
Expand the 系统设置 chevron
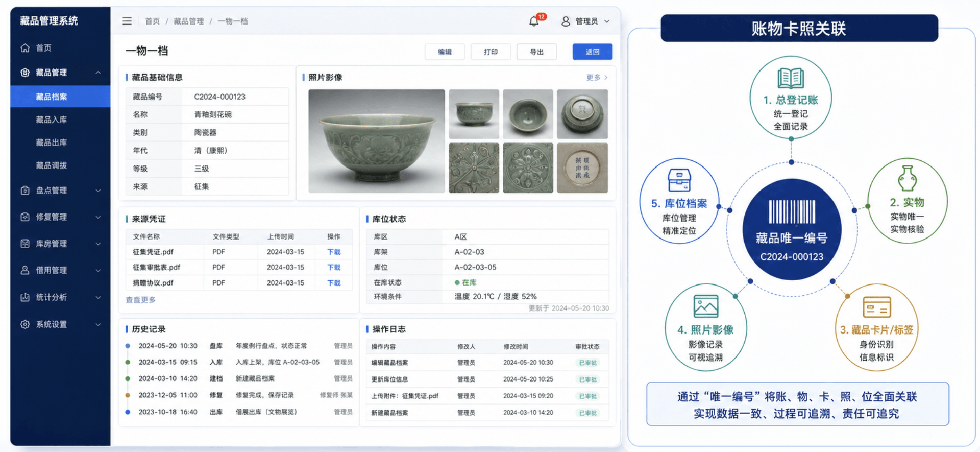click(98, 324)
